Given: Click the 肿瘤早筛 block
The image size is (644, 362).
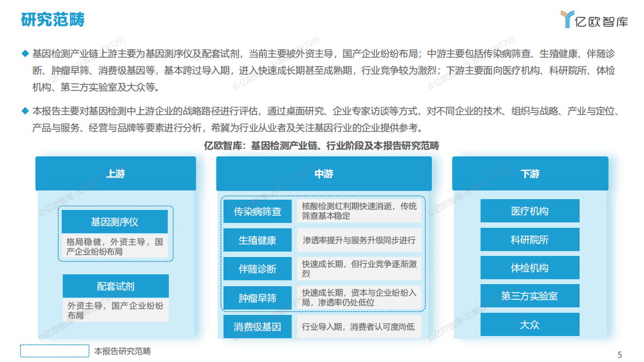Looking at the screenshot, I should (x=258, y=297).
